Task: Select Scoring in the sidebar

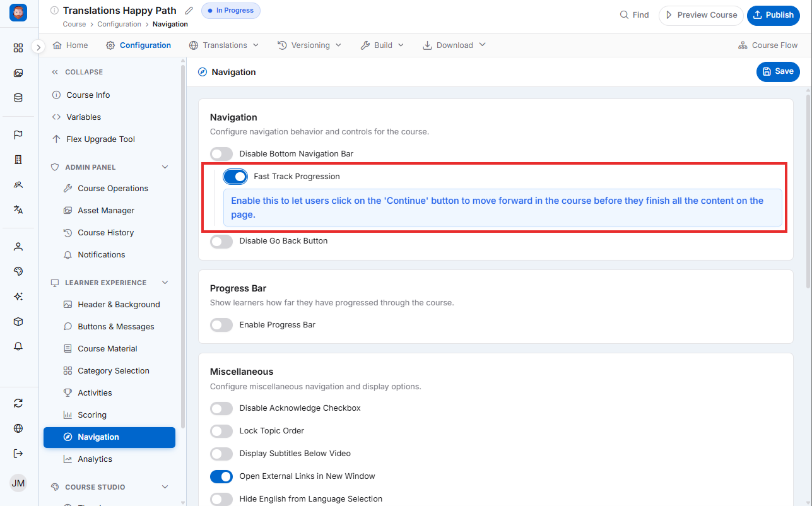Action: pos(92,415)
